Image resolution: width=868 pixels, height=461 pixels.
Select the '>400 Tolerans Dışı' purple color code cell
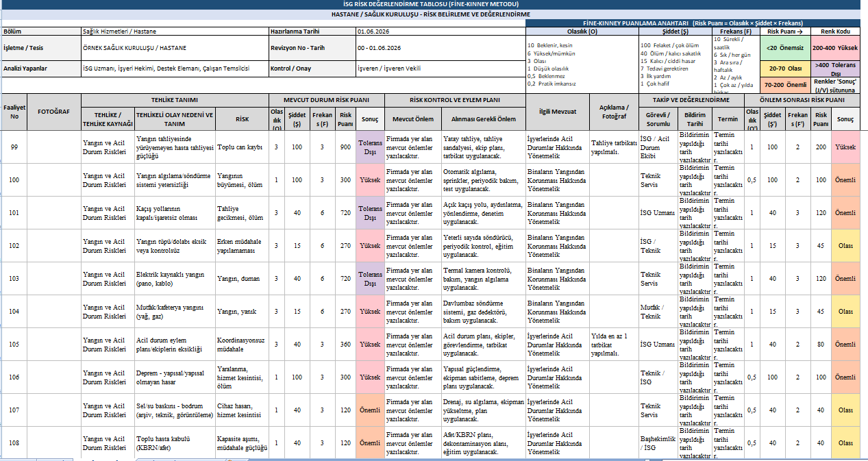835,69
